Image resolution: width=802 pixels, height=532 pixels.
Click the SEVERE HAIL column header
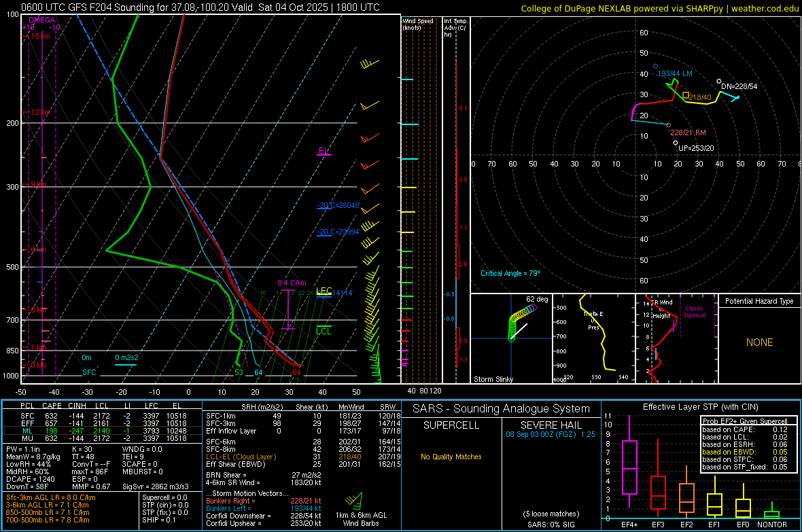pos(551,425)
